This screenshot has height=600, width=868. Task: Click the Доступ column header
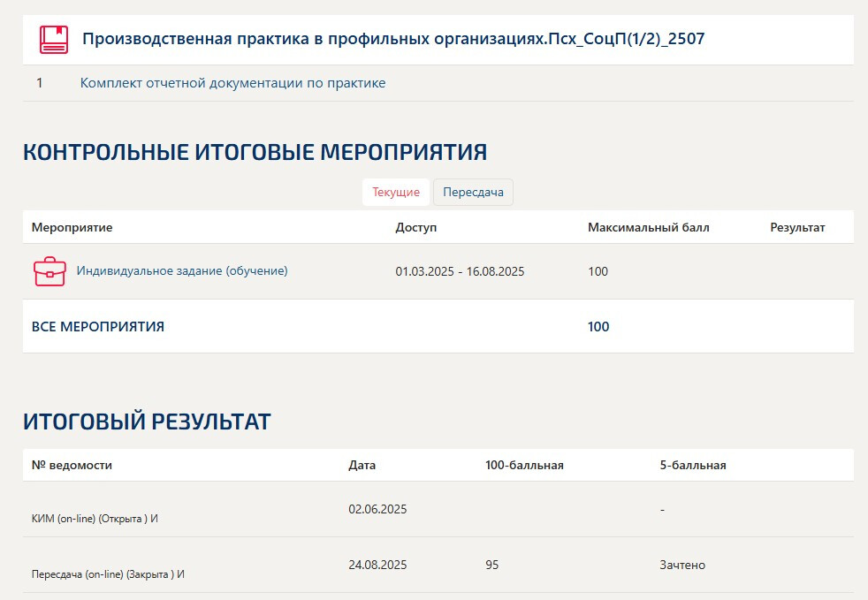(415, 227)
